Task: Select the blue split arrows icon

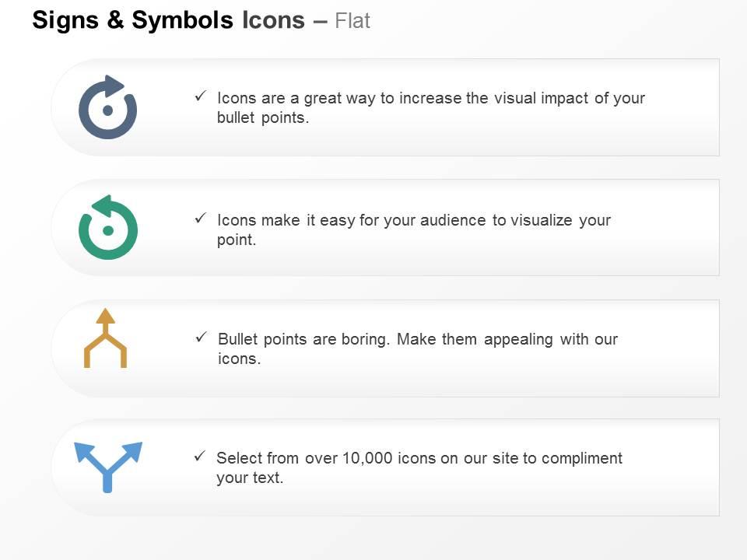Action: 108,467
